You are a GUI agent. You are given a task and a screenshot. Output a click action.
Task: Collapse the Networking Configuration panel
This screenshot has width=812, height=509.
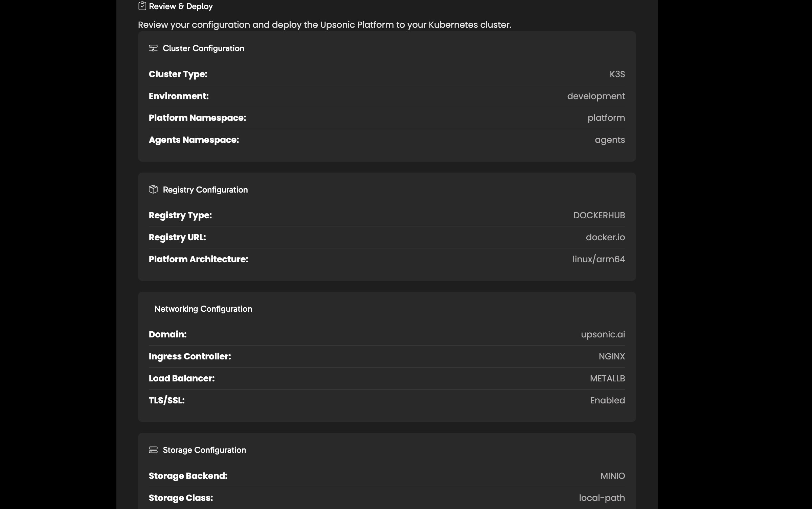coord(203,309)
